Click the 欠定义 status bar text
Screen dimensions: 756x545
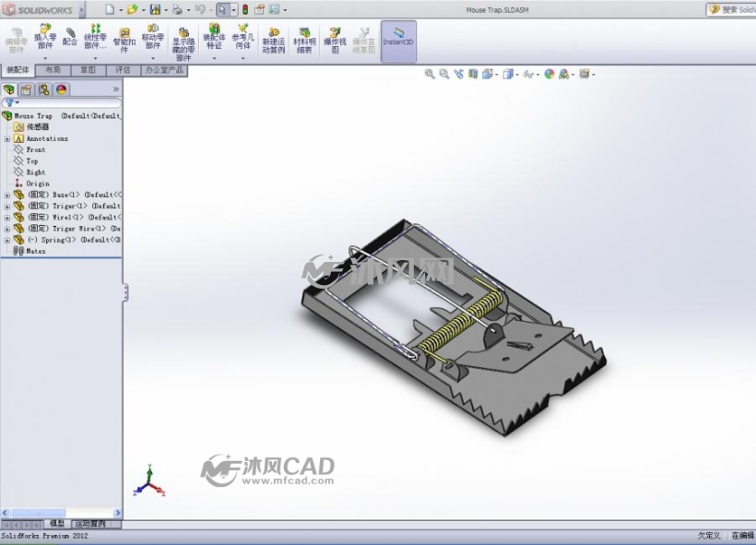(709, 536)
